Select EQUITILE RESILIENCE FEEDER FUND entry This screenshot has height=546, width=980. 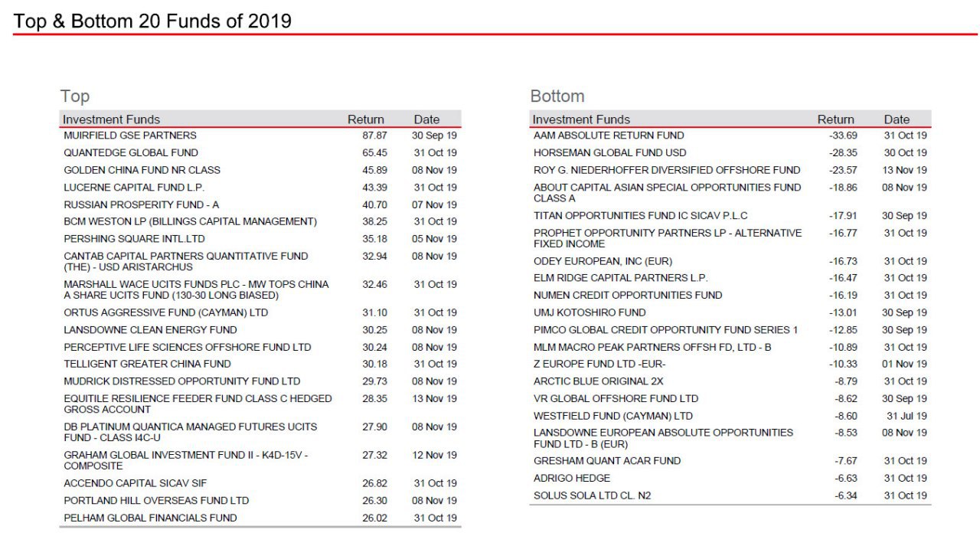point(198,404)
